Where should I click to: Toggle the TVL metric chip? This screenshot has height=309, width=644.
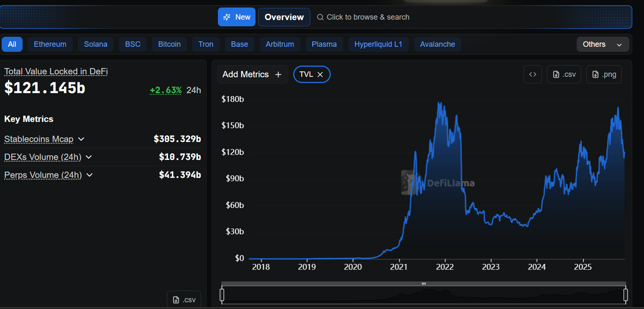[306, 74]
